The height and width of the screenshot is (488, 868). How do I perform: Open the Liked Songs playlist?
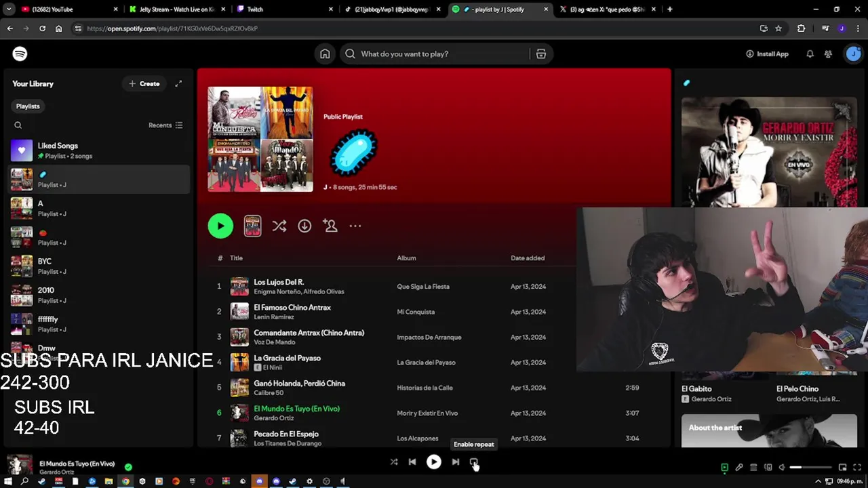(99, 150)
